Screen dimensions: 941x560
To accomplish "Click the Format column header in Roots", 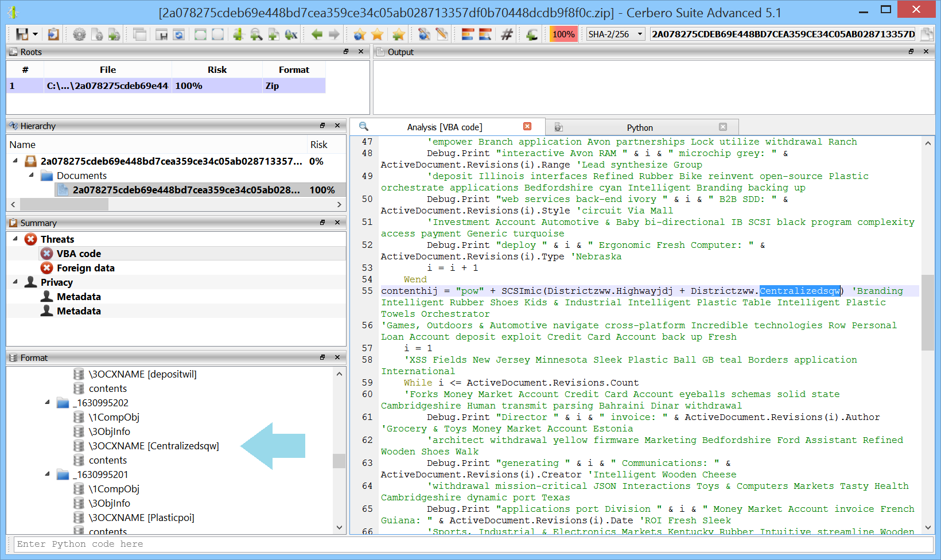I will point(294,70).
